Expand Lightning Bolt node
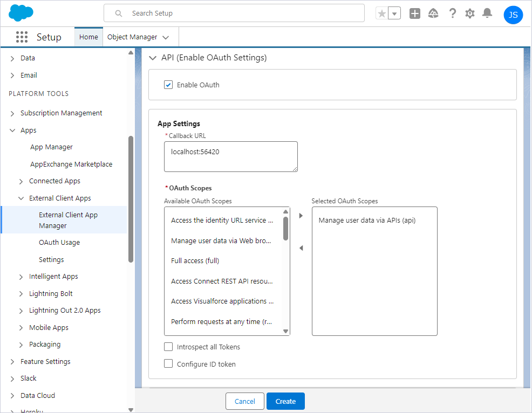This screenshot has width=532, height=413. [x=21, y=294]
